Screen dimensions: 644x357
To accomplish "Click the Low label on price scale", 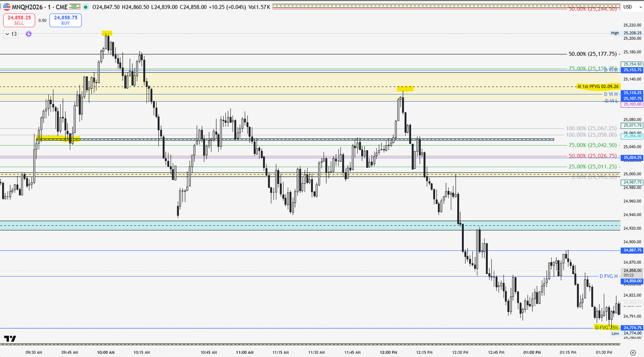I will tap(615, 333).
